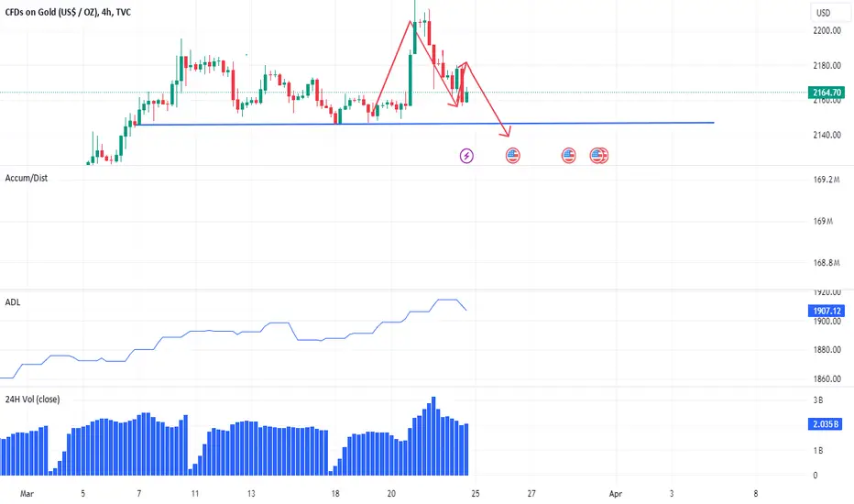Image resolution: width=854 pixels, height=504 pixels.
Task: Click the blue 1907.12 ADL value label
Action: pyautogui.click(x=827, y=312)
